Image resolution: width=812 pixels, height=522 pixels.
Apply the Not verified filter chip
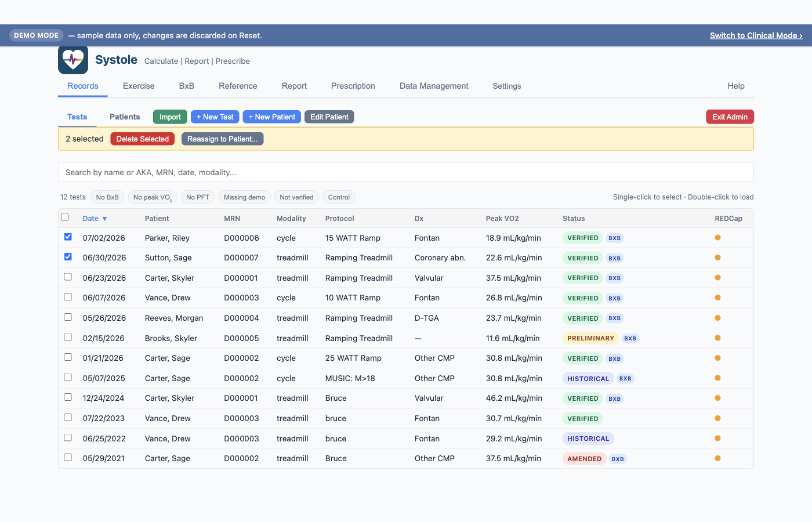296,197
